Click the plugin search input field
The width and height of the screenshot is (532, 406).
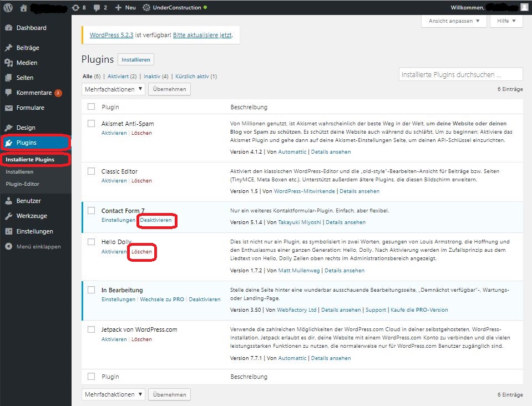point(461,74)
